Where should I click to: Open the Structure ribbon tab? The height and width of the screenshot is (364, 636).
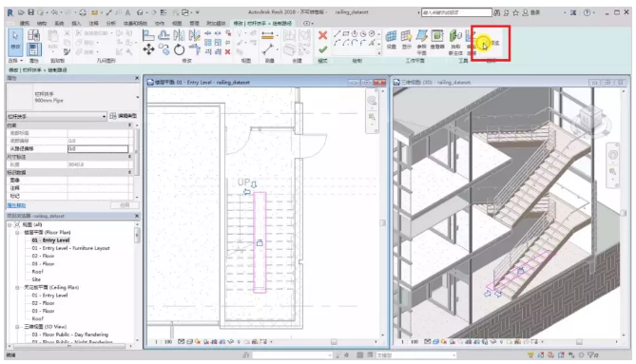point(42,24)
